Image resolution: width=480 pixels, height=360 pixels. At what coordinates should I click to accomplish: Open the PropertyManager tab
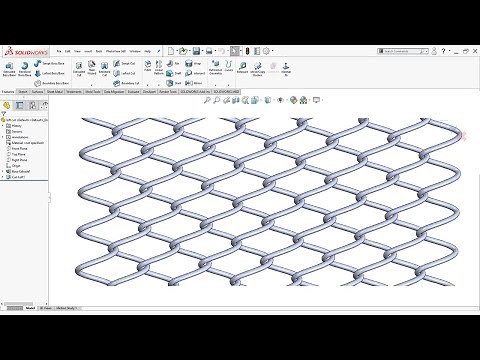(x=20, y=106)
